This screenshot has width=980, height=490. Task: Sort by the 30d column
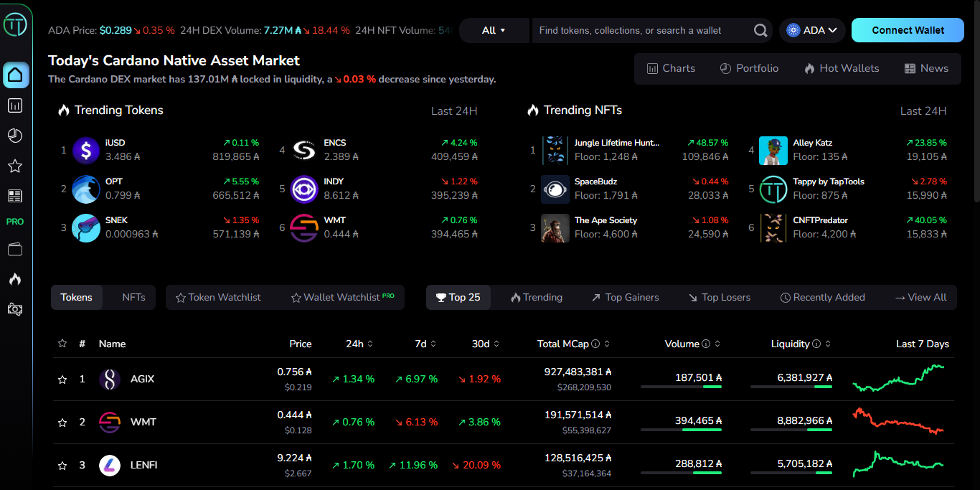coord(486,344)
